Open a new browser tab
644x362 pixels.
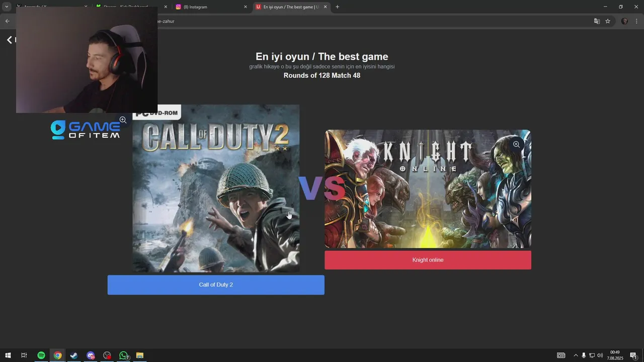(337, 7)
